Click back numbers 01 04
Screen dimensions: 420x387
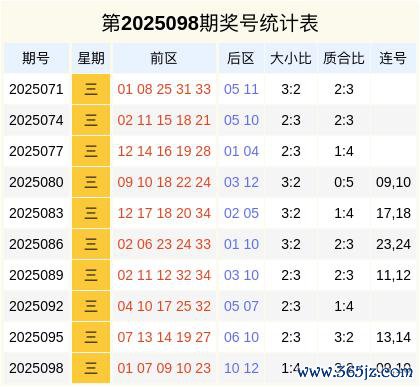click(x=241, y=151)
